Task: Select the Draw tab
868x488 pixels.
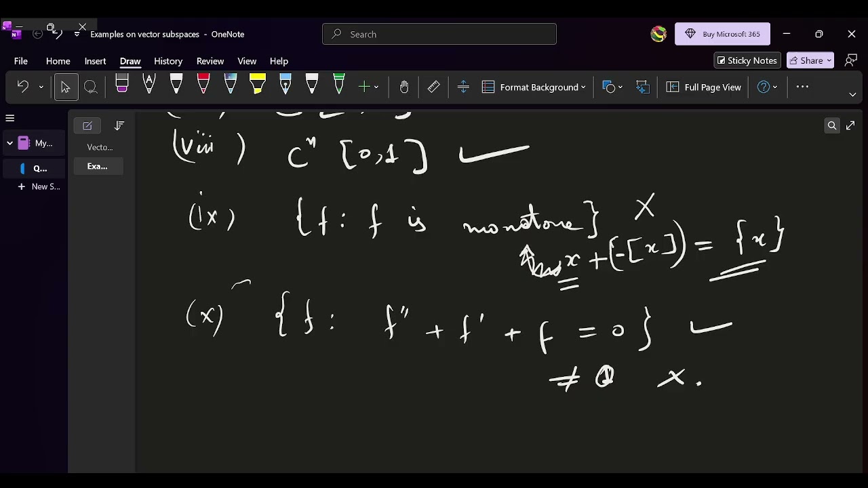Action: [x=130, y=61]
